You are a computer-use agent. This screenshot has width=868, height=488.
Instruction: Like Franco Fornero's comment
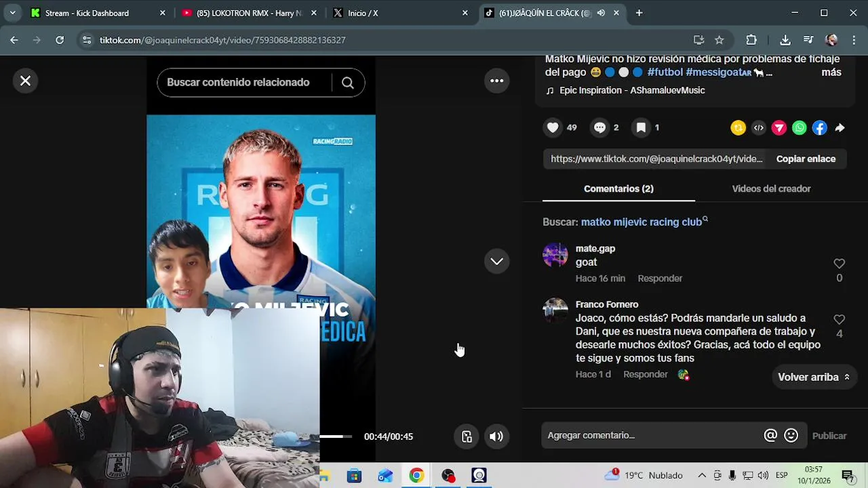click(839, 319)
